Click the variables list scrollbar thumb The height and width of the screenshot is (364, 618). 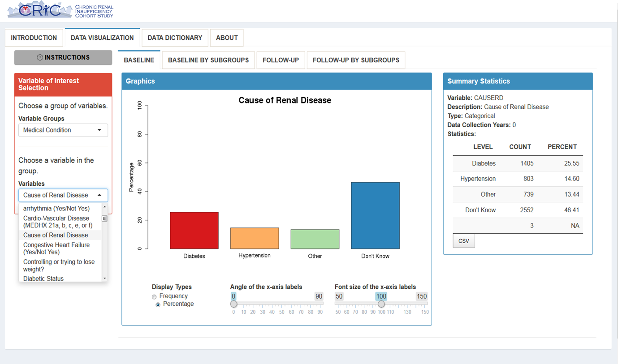[x=104, y=218]
